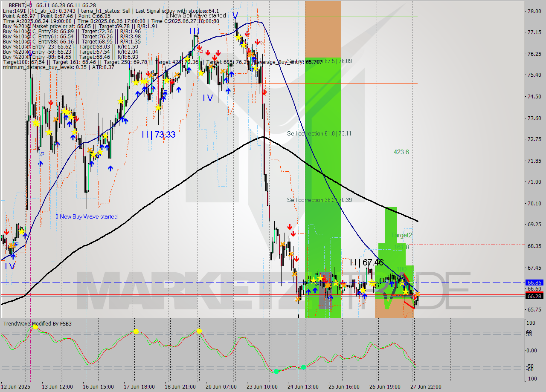Click the 'Sell correction 61.8 | 73.11' label
546x392 pixels.
coord(318,133)
